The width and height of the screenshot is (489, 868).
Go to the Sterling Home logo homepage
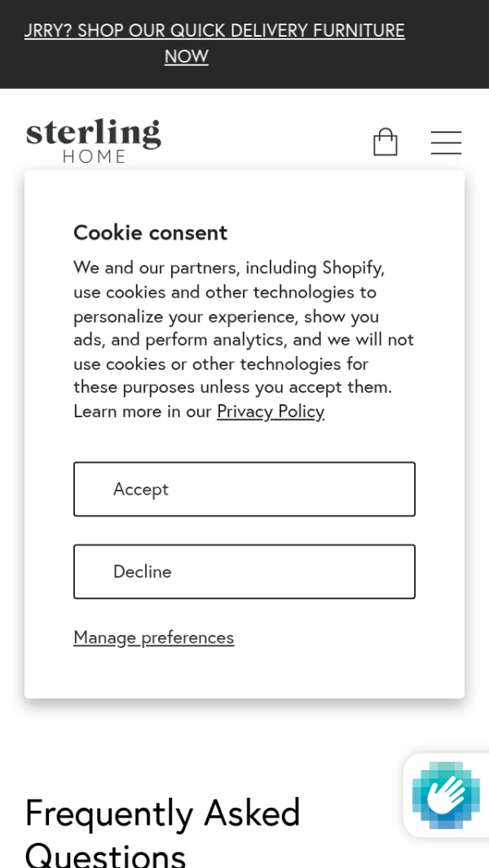(94, 141)
